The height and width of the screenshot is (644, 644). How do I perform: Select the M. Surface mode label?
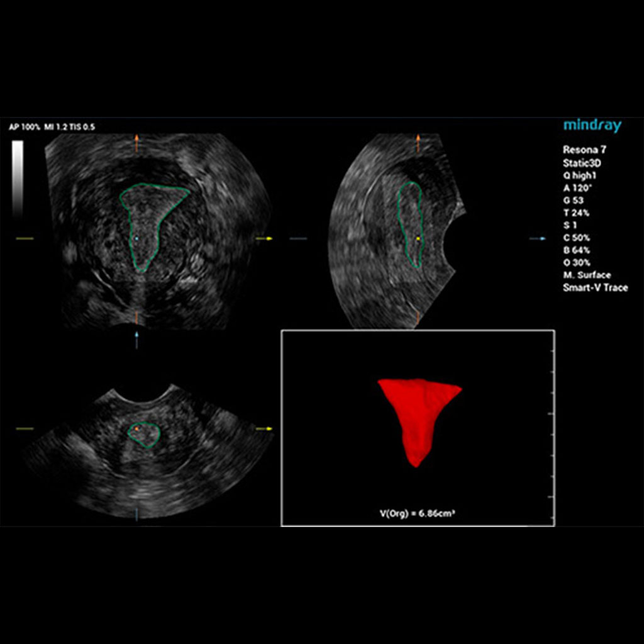pos(587,275)
